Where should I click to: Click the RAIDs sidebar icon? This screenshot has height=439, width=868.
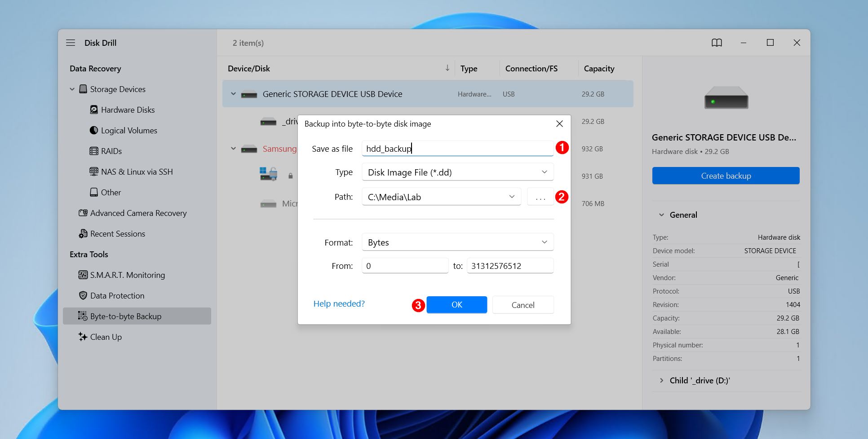tap(94, 151)
